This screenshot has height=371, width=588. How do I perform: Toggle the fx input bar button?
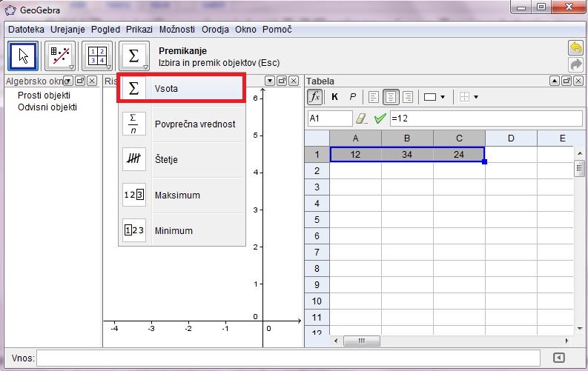point(314,97)
